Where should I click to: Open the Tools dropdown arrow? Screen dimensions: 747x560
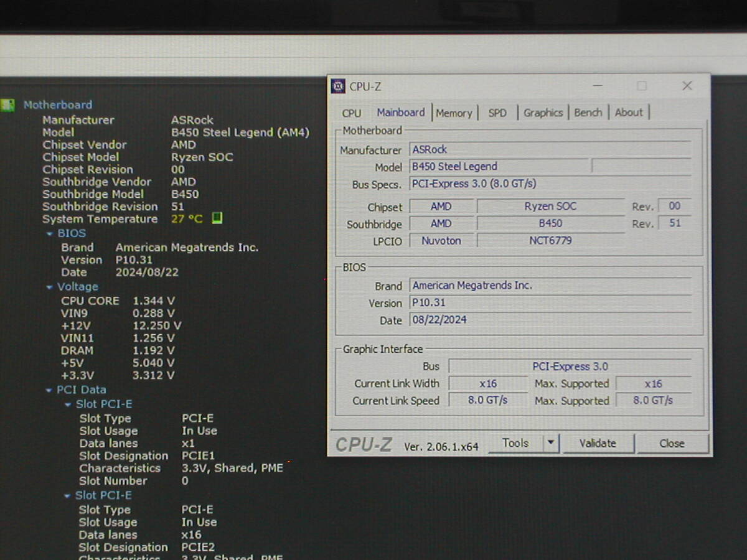pyautogui.click(x=551, y=443)
